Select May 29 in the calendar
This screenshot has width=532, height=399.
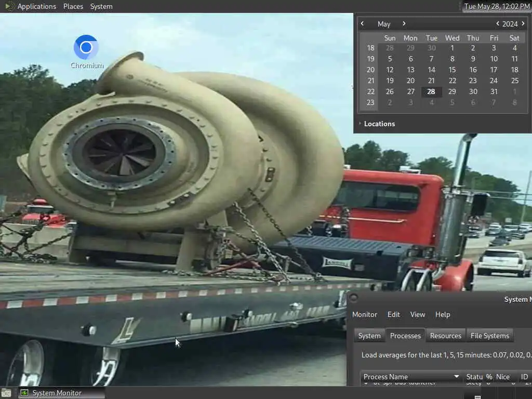(x=452, y=91)
